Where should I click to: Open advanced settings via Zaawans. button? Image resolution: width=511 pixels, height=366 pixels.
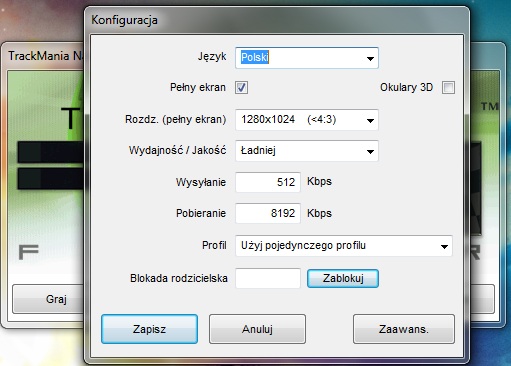click(404, 329)
